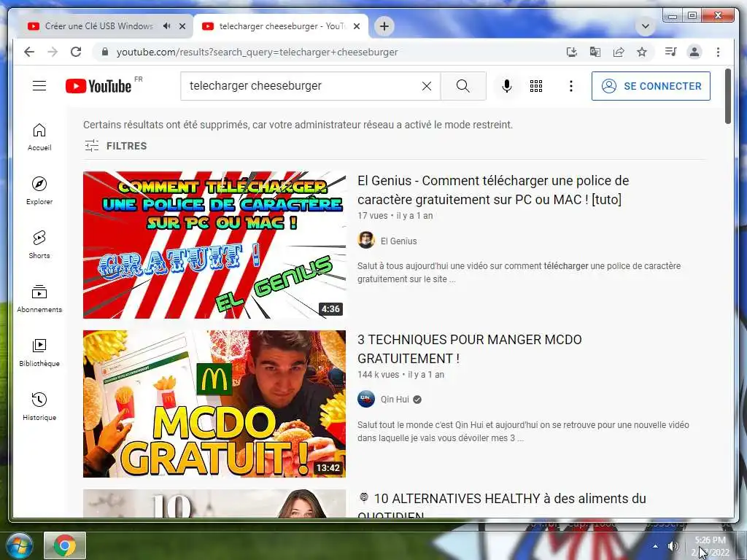The width and height of the screenshot is (747, 560).
Task: Open Bibliothèque in the sidebar
Action: (x=39, y=352)
